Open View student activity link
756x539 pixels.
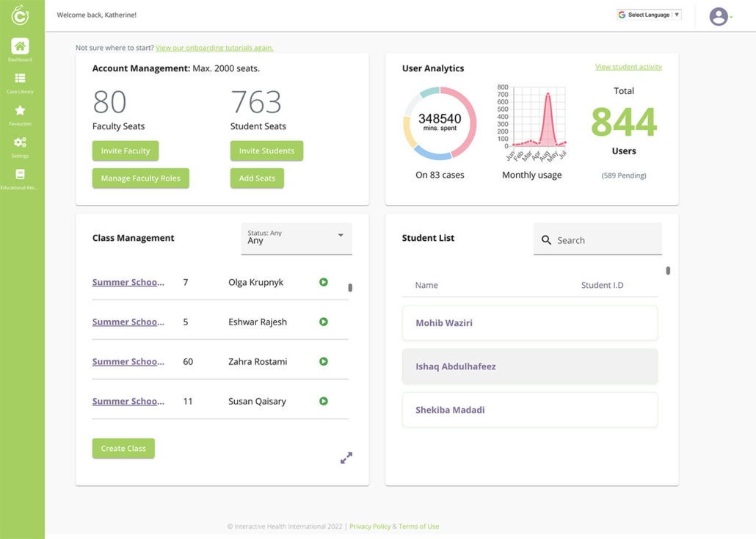point(628,66)
